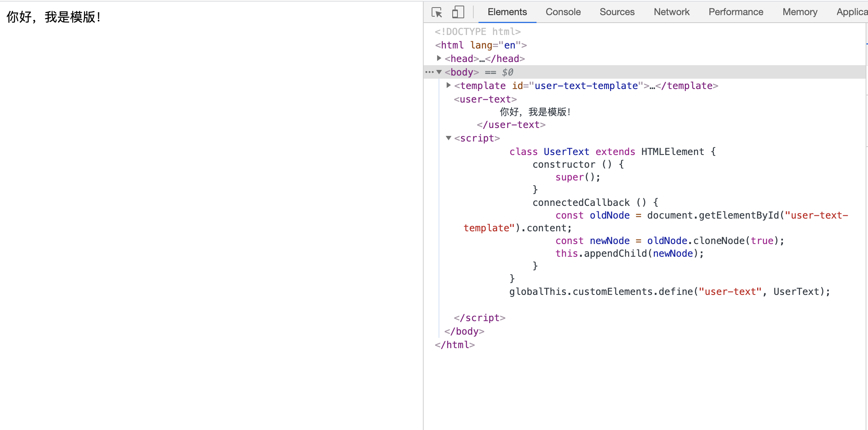The height and width of the screenshot is (430, 868).
Task: Expand the head element node
Action: click(439, 58)
